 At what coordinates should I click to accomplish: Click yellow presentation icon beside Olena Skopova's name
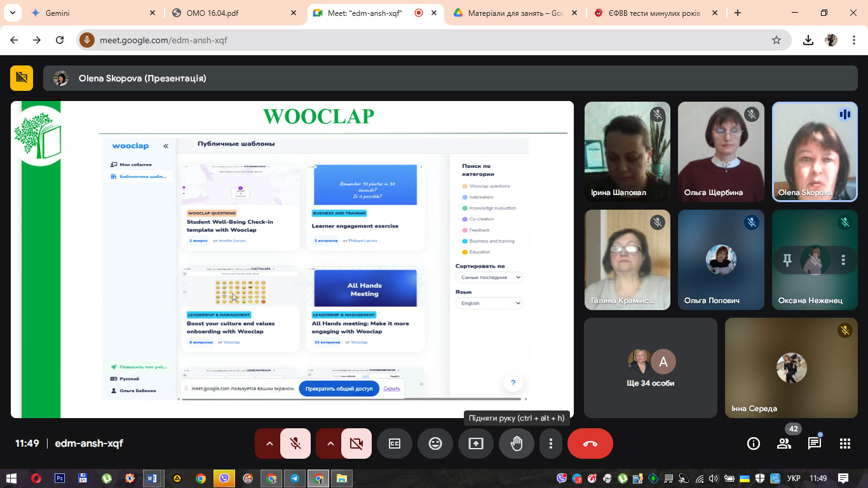tap(22, 78)
